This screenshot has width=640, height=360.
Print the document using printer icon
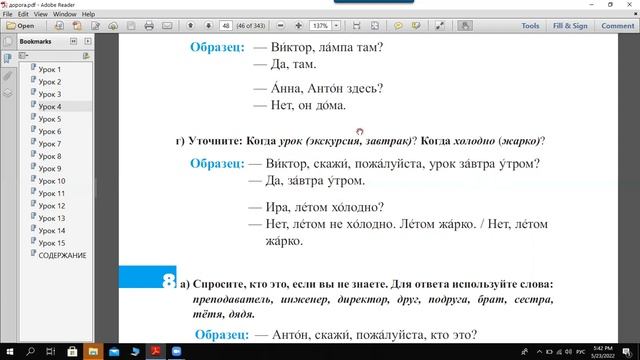[x=149, y=26]
